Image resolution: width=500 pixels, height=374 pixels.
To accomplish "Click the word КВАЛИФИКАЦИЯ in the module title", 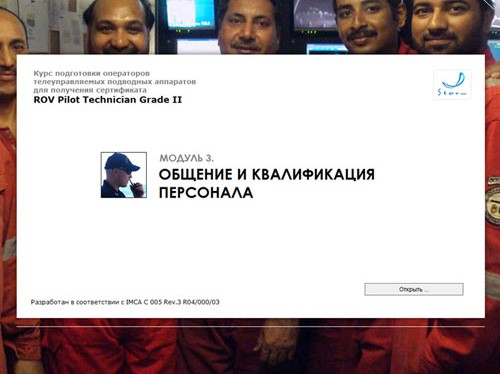I will point(313,175).
